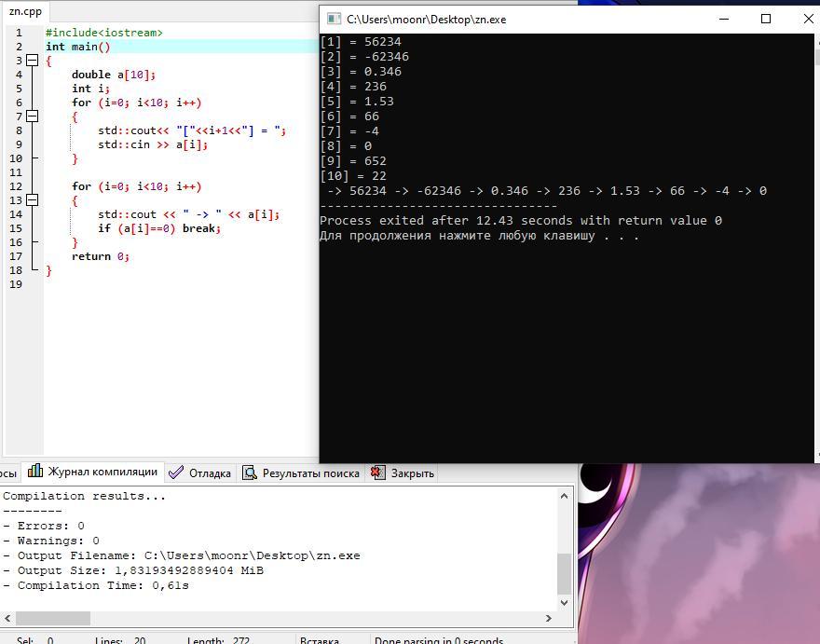This screenshot has height=644, width=820.
Task: Maximize the zn.exe console window
Action: (766, 19)
